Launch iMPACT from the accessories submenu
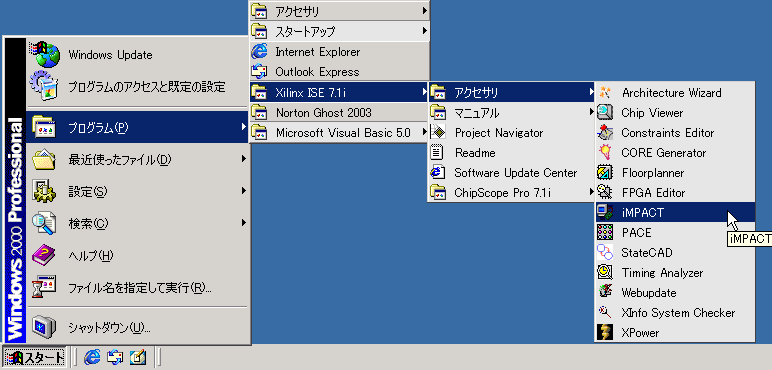This screenshot has height=370, width=772. click(675, 213)
